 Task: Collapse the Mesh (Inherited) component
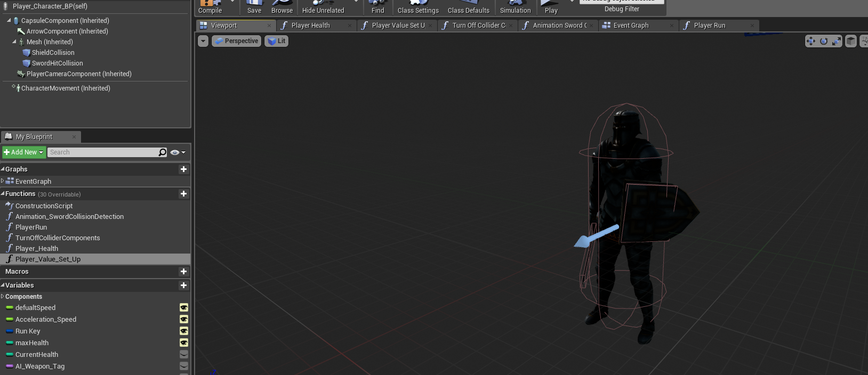point(14,42)
